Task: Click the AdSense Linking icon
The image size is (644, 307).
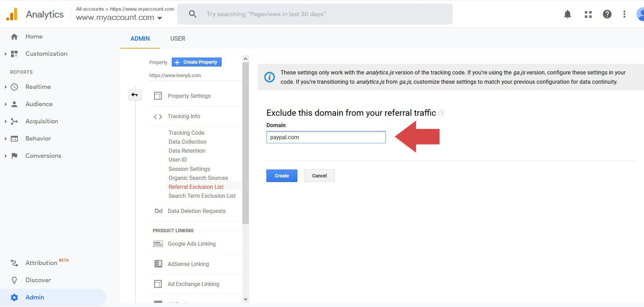Action: click(158, 264)
